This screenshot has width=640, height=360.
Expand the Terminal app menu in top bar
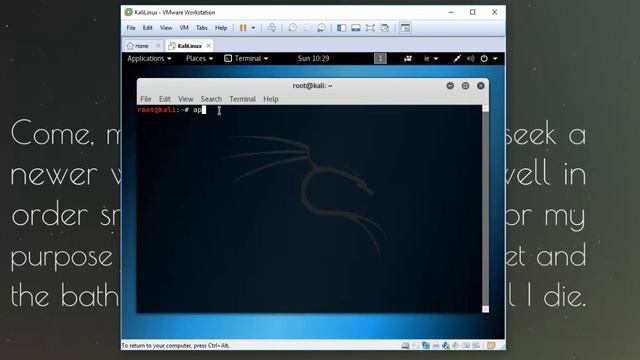tap(246, 58)
